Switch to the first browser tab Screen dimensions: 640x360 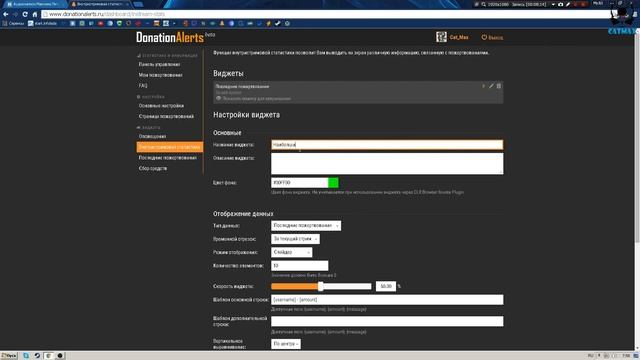coord(34,4)
